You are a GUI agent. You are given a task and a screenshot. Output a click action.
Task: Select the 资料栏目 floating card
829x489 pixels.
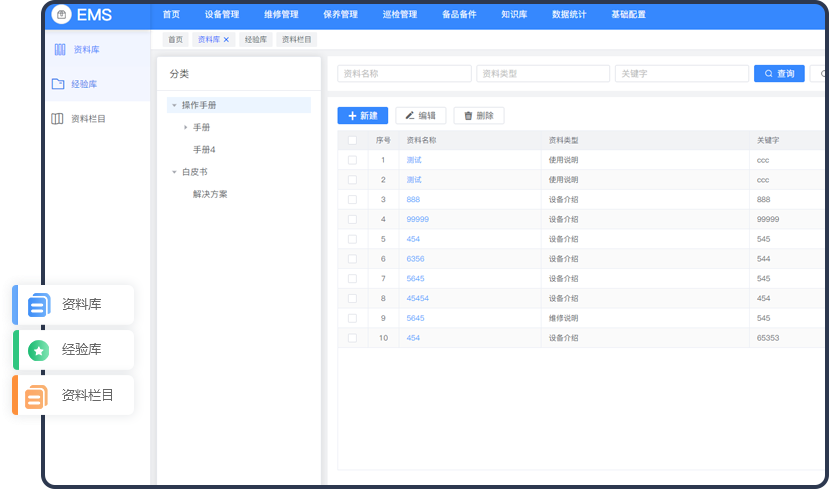click(x=73, y=395)
